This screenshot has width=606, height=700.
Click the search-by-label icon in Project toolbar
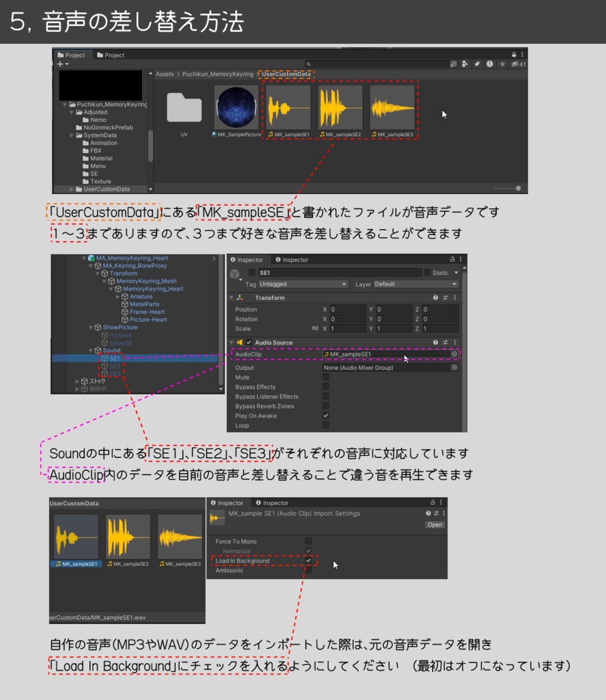[478, 64]
